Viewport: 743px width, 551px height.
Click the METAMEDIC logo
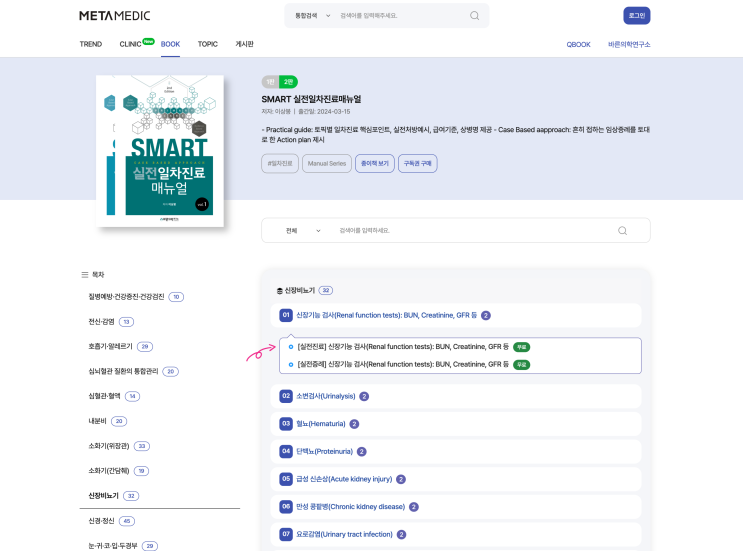pyautogui.click(x=115, y=16)
